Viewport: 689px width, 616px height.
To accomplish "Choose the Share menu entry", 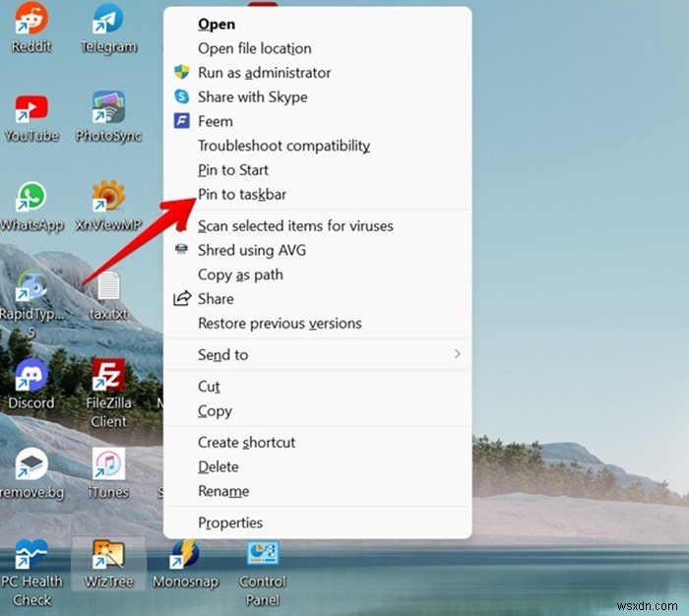I will click(318, 299).
